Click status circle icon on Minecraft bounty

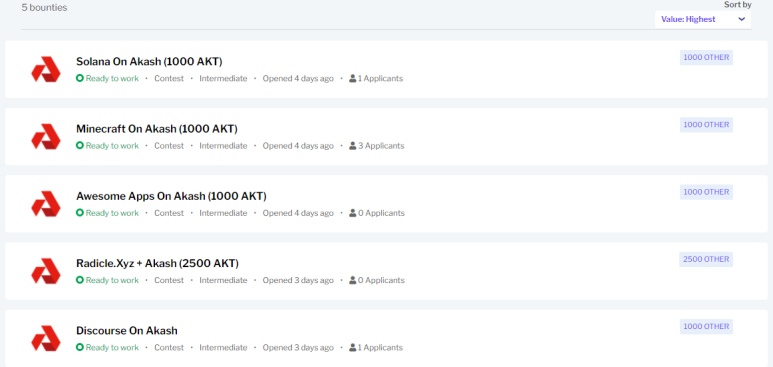80,146
